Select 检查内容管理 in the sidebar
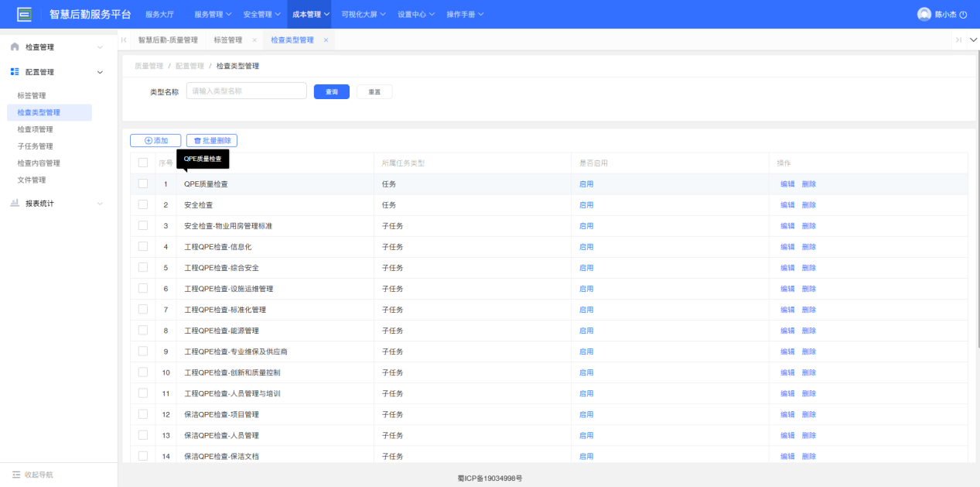 tap(39, 163)
